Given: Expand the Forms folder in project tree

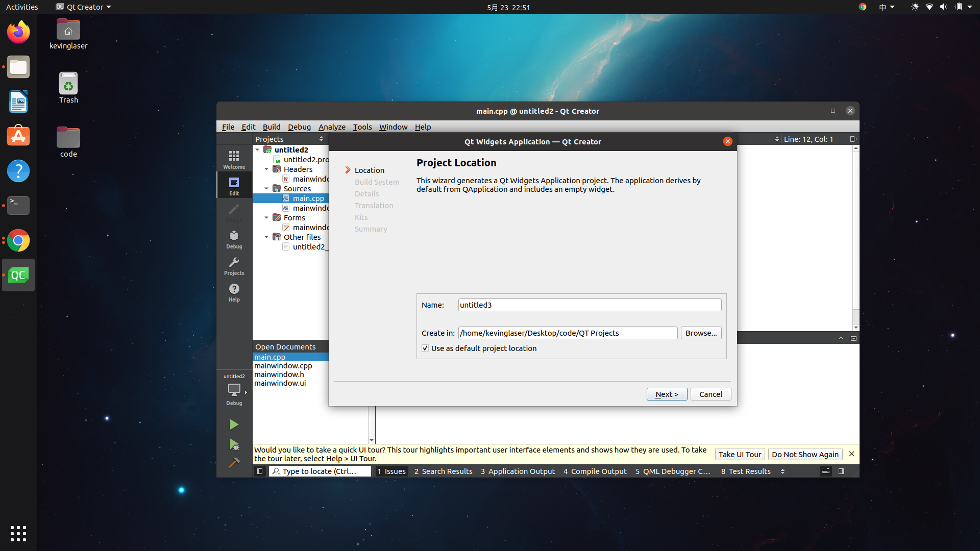Looking at the screenshot, I should (x=267, y=217).
